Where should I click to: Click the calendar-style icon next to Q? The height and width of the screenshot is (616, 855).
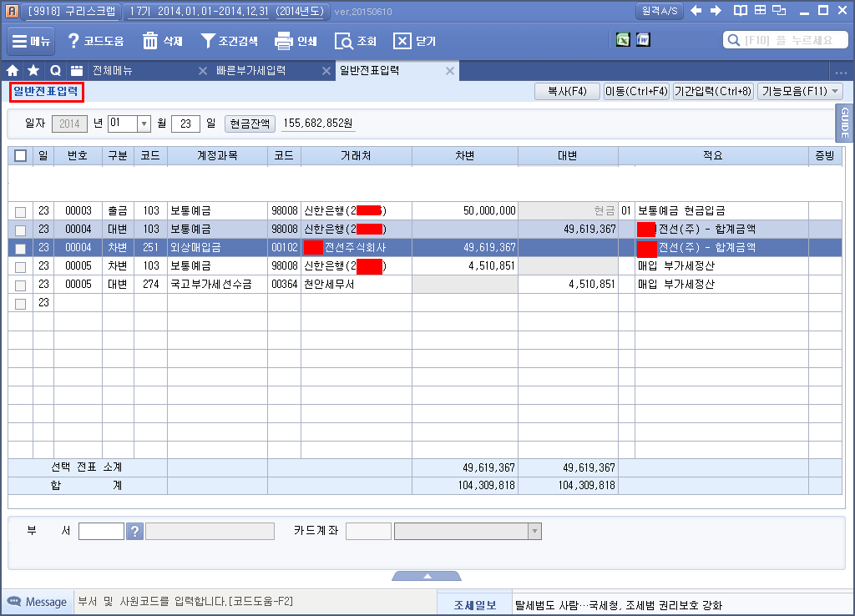77,70
